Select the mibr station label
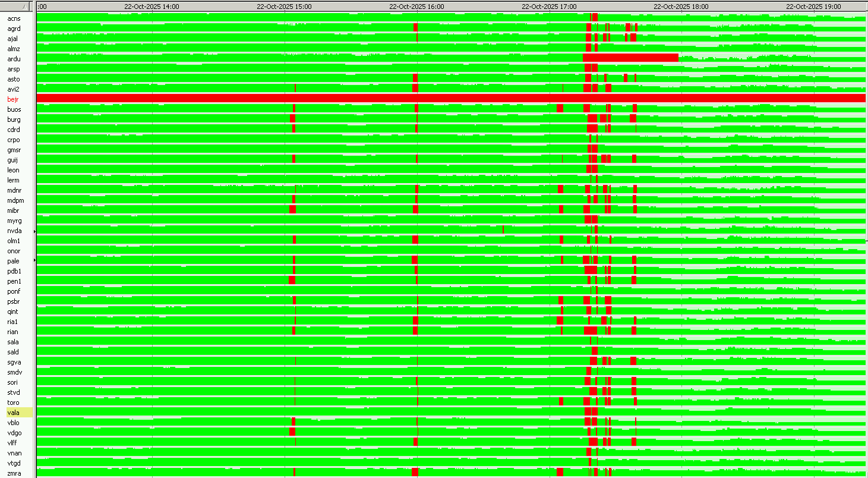Image resolution: width=868 pixels, height=478 pixels. pos(13,210)
